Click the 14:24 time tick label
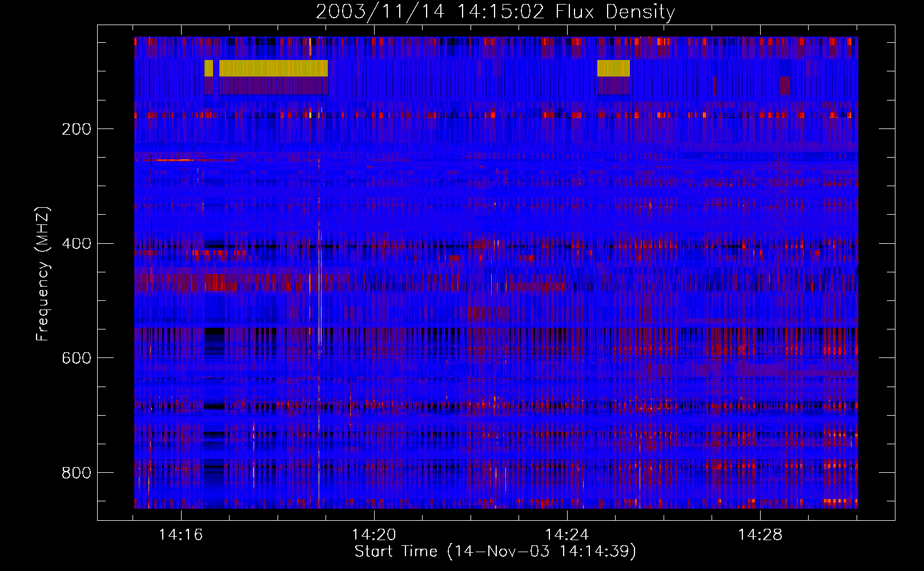Image resolution: width=924 pixels, height=571 pixels. [567, 535]
